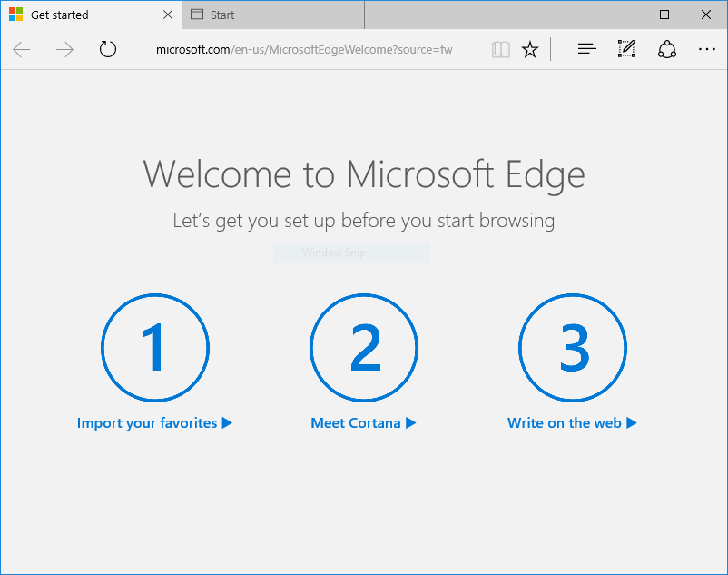Image resolution: width=728 pixels, height=575 pixels.
Task: Click the number 3 circle
Action: click(x=573, y=348)
